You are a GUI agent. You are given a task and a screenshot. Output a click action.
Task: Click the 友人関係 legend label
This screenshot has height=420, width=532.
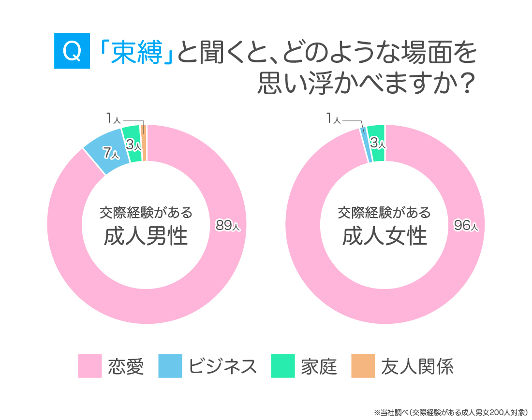(417, 366)
